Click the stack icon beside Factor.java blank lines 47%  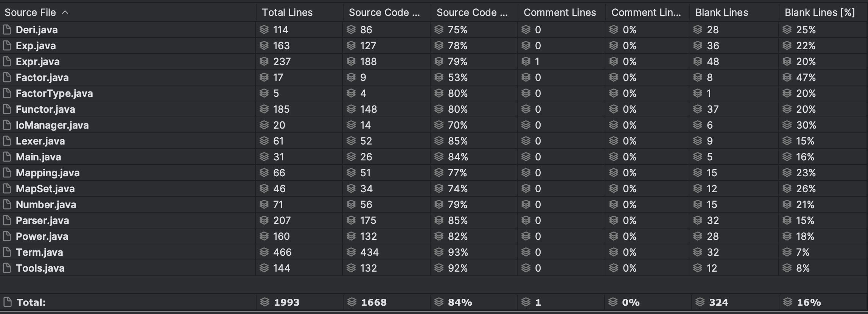point(787,77)
